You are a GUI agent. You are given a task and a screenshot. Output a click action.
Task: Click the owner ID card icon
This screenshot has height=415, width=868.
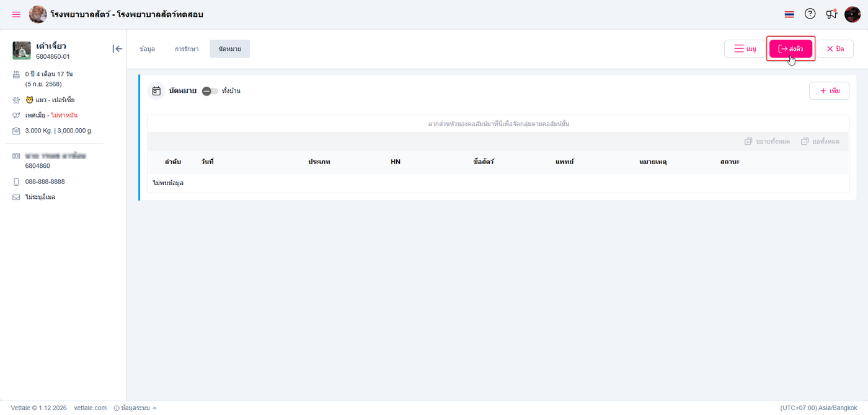[x=16, y=157]
